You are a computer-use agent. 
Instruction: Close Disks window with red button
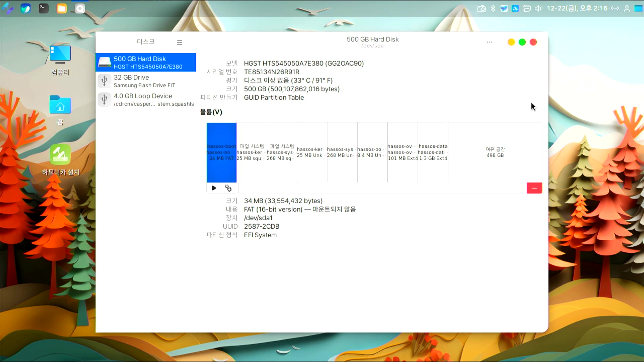click(533, 42)
